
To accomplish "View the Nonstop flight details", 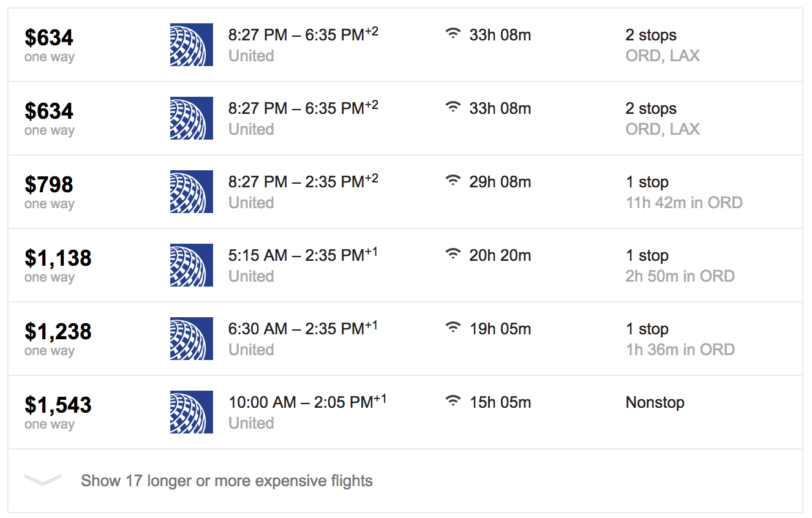I will tap(655, 402).
